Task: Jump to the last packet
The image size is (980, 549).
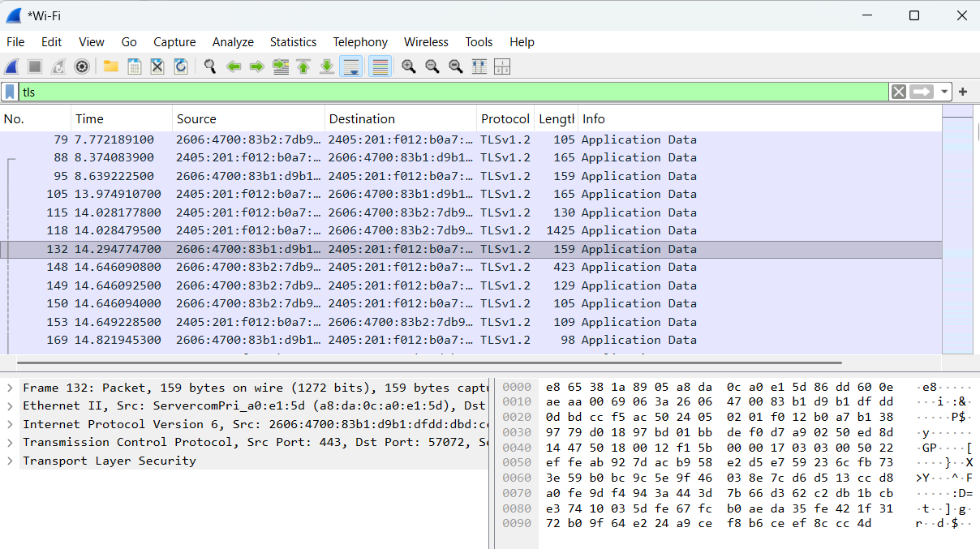Action: (327, 66)
